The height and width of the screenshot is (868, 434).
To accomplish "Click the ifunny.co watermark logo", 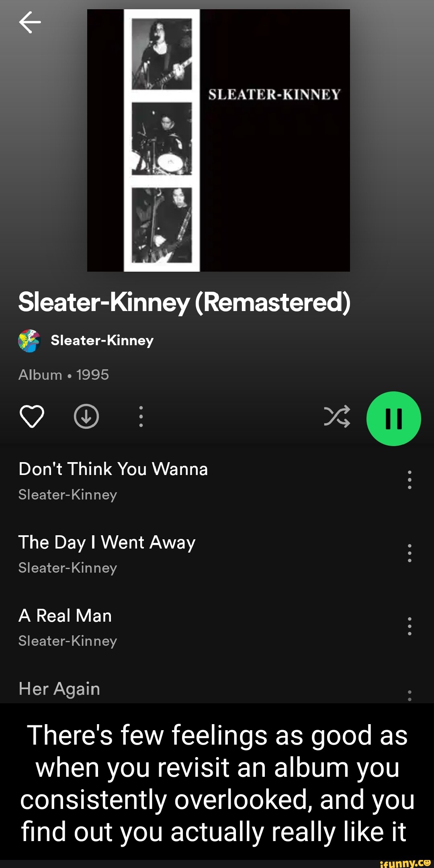I will 405,863.
